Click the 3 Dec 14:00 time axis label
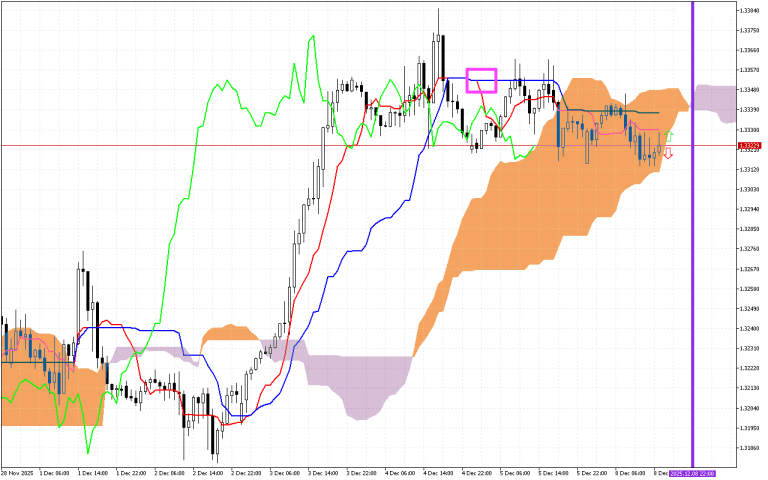The width and height of the screenshot is (768, 480). (x=322, y=473)
